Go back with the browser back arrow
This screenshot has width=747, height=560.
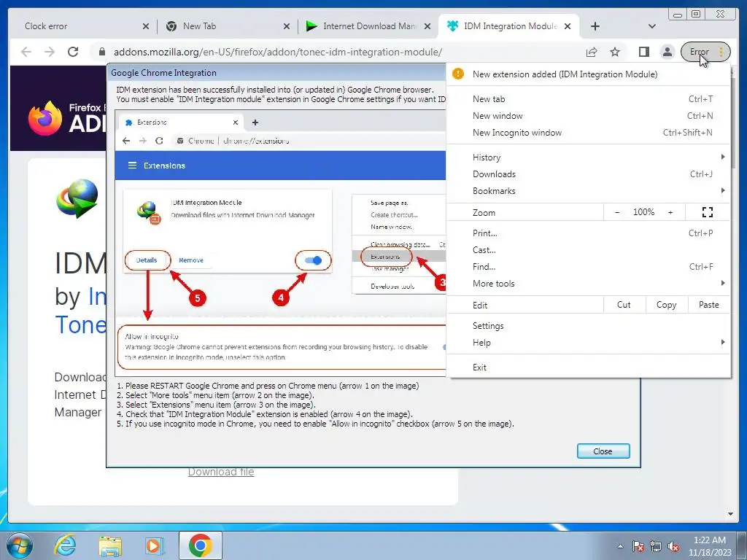[x=26, y=52]
